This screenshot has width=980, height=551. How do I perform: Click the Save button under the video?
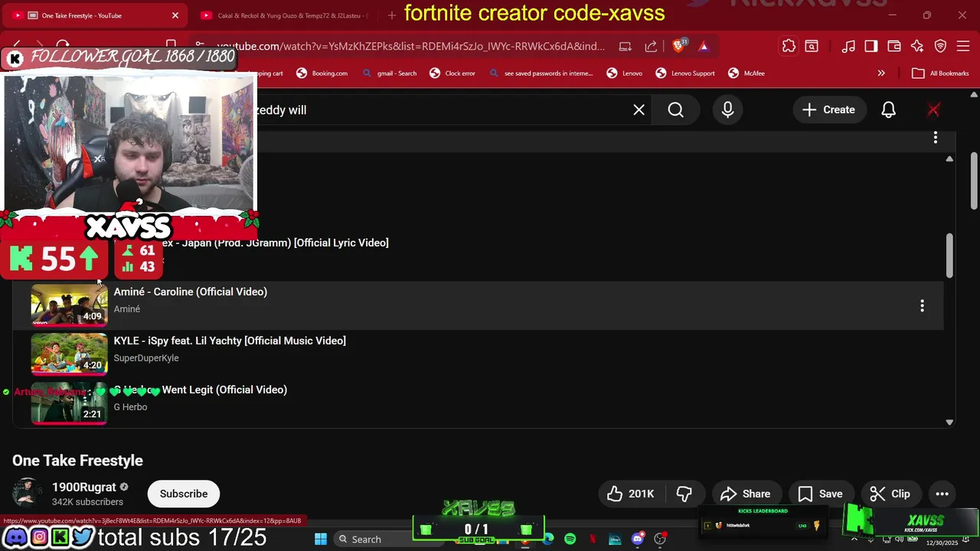point(820,494)
